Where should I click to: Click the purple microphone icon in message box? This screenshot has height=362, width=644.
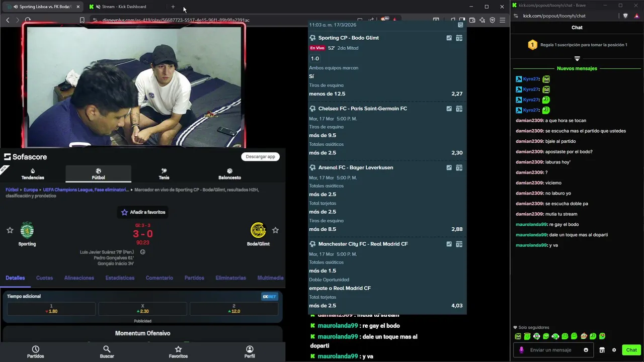pos(521,350)
